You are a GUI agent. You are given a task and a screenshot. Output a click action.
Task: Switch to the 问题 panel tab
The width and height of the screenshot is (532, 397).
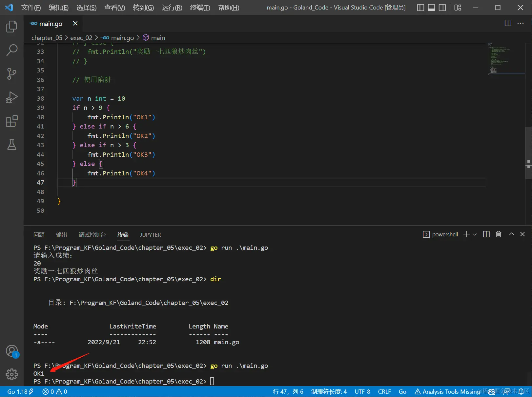[39, 235]
